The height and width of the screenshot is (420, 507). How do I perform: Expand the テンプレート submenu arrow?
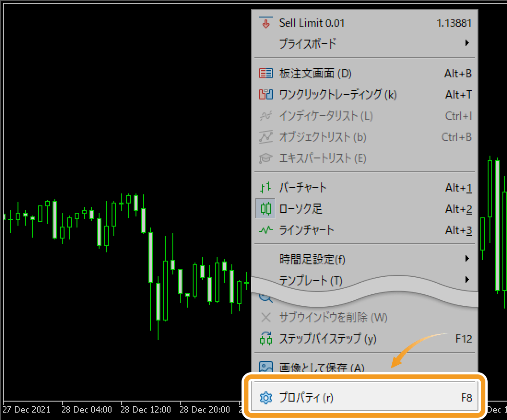coord(467,280)
